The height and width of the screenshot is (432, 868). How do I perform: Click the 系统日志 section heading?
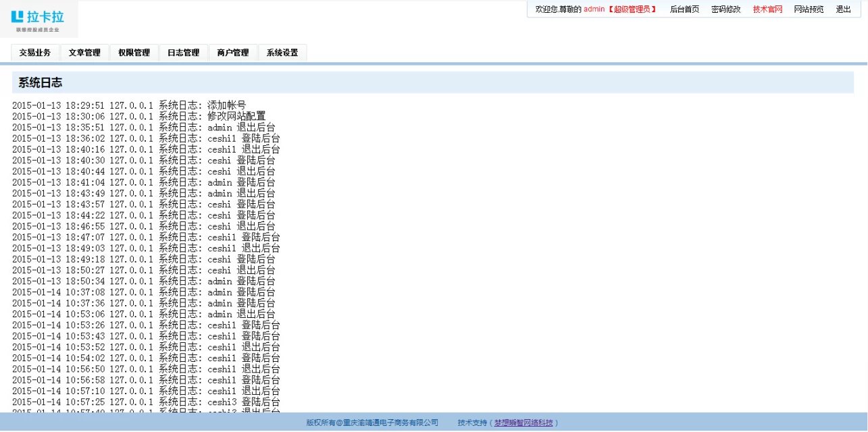pyautogui.click(x=41, y=83)
